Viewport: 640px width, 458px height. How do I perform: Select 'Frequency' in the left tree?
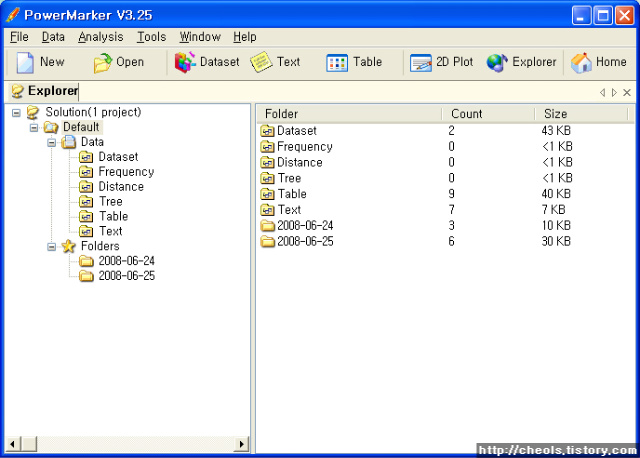coord(127,172)
